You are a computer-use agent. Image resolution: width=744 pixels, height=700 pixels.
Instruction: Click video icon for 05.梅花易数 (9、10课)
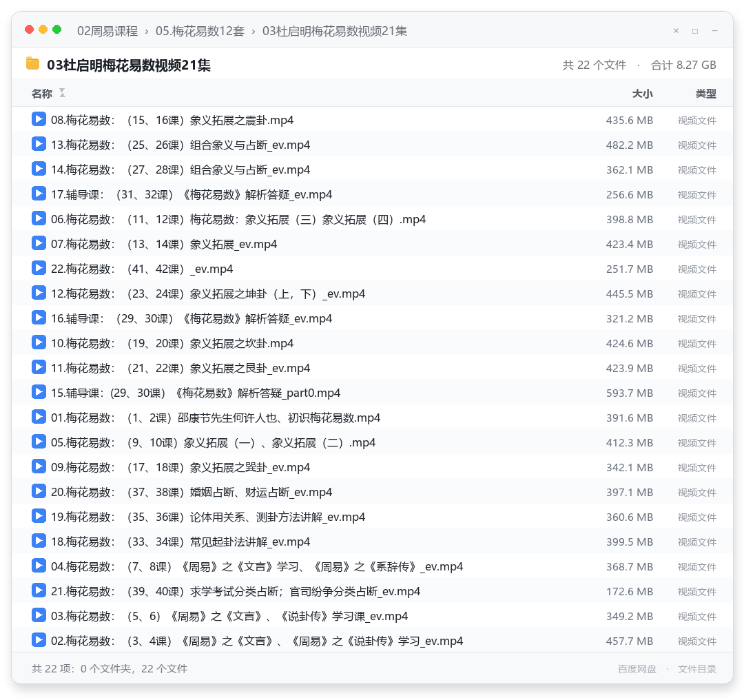39,442
